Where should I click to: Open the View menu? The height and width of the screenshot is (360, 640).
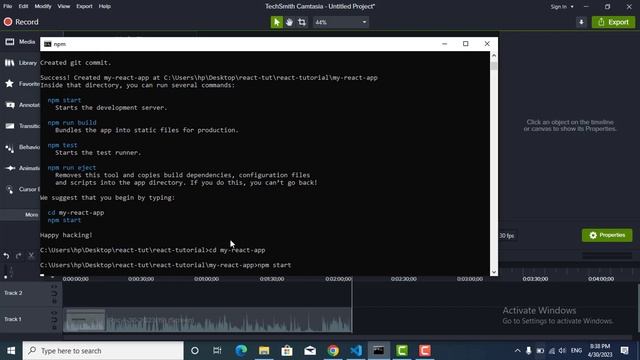tap(64, 6)
